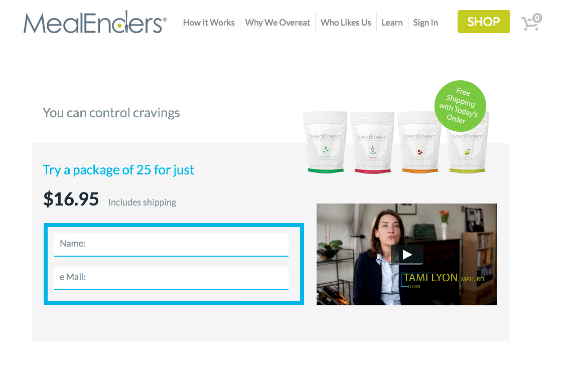Select the green-striped MealEnders pouch
The image size is (576, 392).
[x=326, y=142]
